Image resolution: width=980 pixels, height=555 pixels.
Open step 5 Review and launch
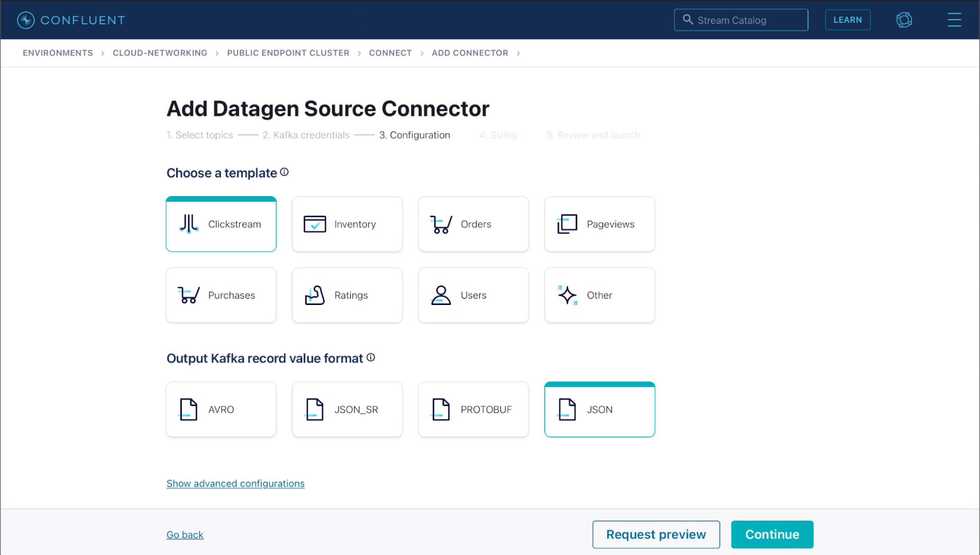tap(593, 135)
